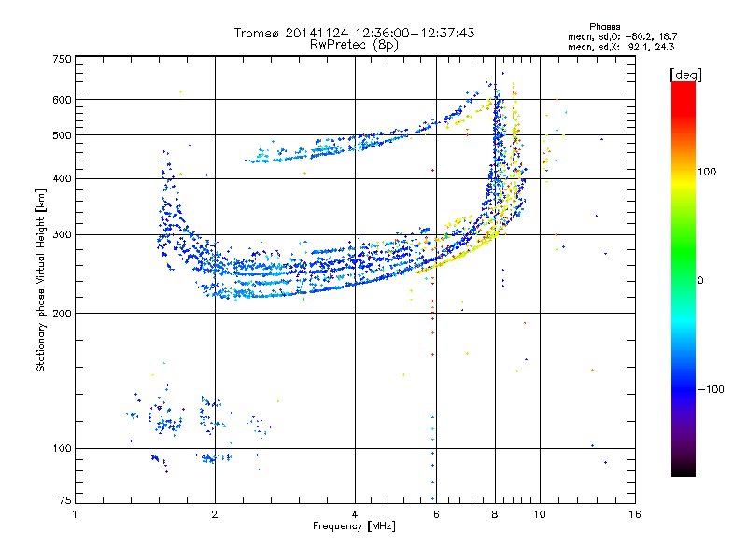The width and height of the screenshot is (747, 560).
Task: Click the y-axis tick label '500'
Action: (62, 135)
